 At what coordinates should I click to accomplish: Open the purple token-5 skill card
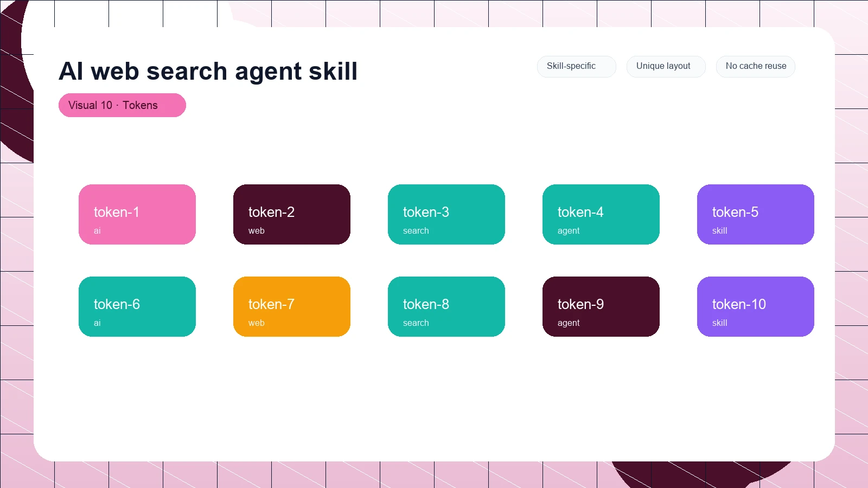pyautogui.click(x=756, y=214)
